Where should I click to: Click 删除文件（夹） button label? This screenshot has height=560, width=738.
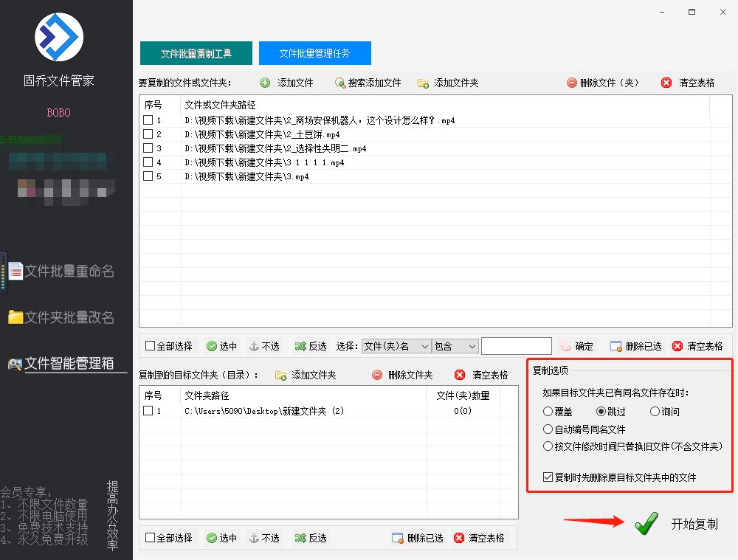[610, 83]
